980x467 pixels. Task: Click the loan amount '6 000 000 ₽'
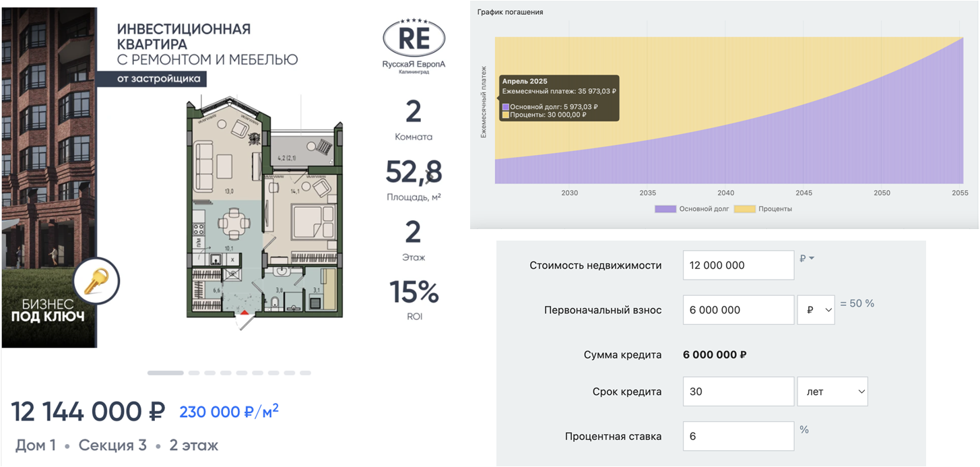click(715, 354)
